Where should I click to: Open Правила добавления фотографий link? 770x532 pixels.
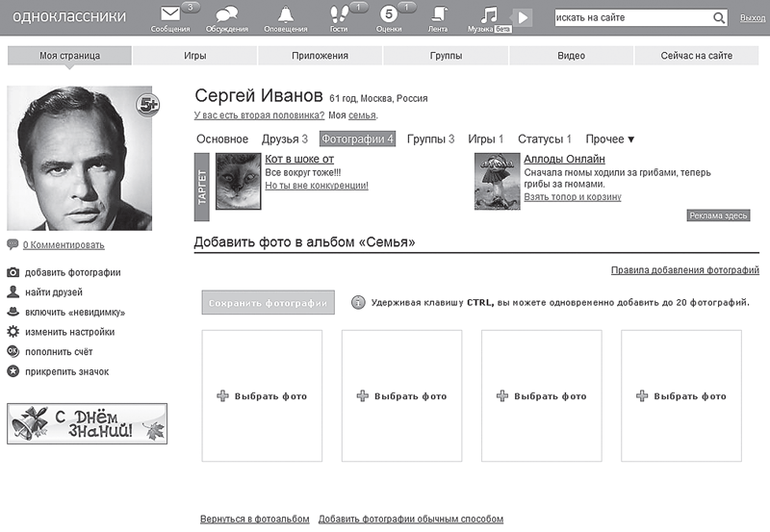[684, 271]
